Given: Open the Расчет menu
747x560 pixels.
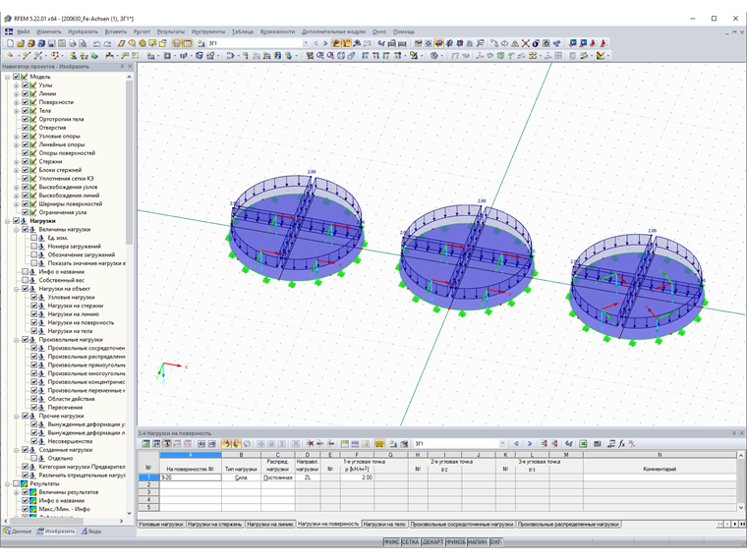Looking at the screenshot, I should [142, 31].
